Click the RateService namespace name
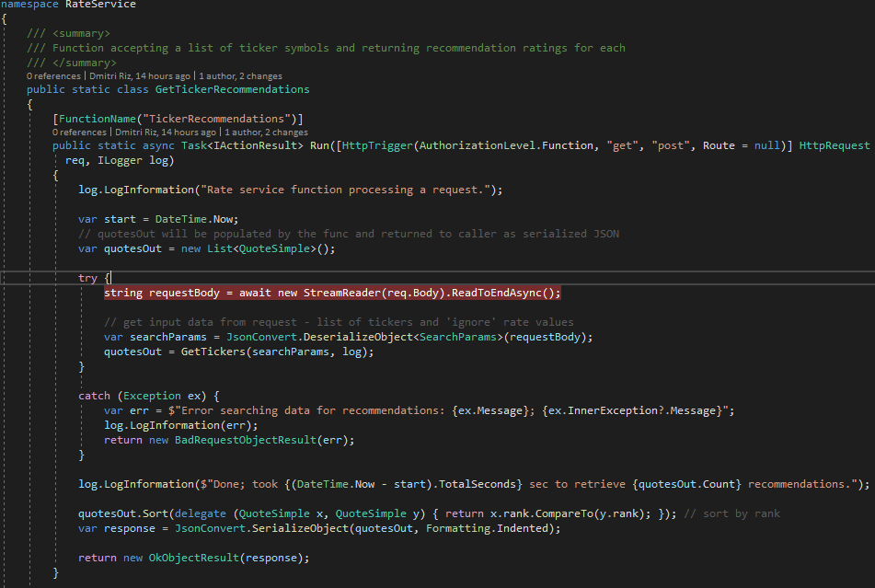The width and height of the screenshot is (875, 588). pyautogui.click(x=100, y=5)
